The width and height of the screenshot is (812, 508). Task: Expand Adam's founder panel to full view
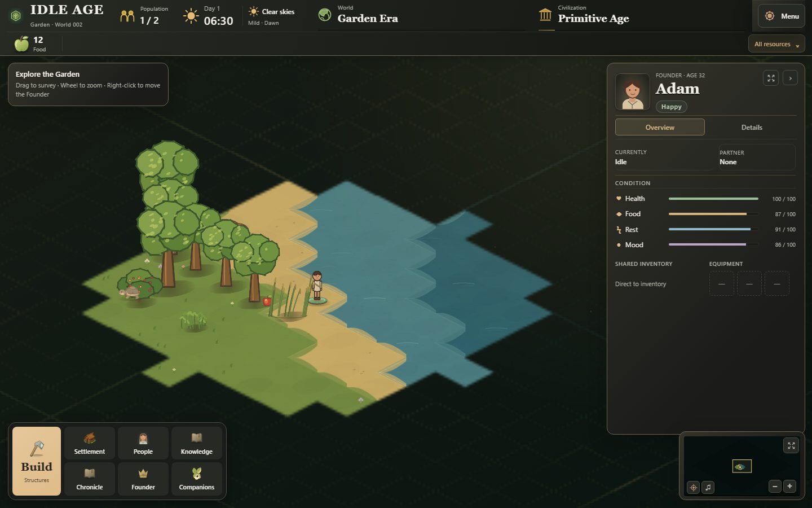(x=771, y=78)
